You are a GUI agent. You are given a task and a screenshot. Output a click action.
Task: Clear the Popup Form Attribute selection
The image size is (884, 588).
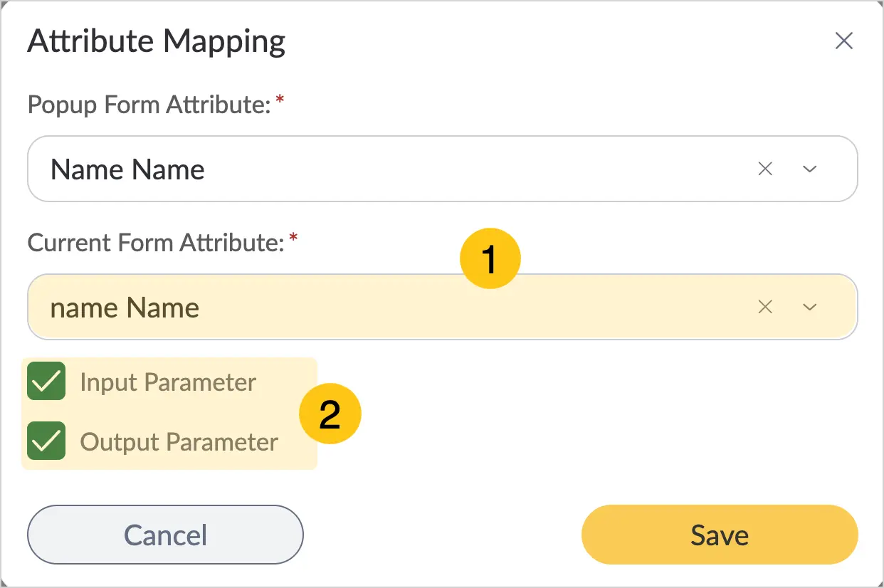pyautogui.click(x=765, y=169)
